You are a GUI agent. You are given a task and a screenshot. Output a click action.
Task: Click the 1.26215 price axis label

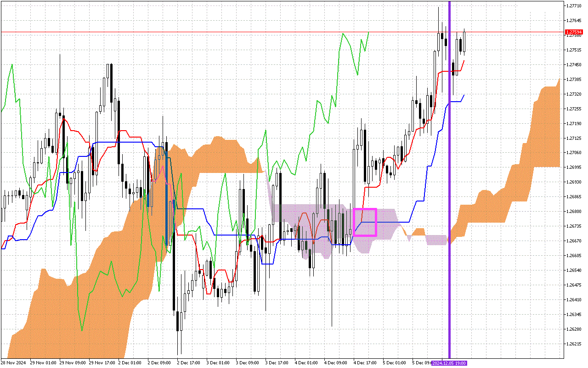[x=574, y=344]
